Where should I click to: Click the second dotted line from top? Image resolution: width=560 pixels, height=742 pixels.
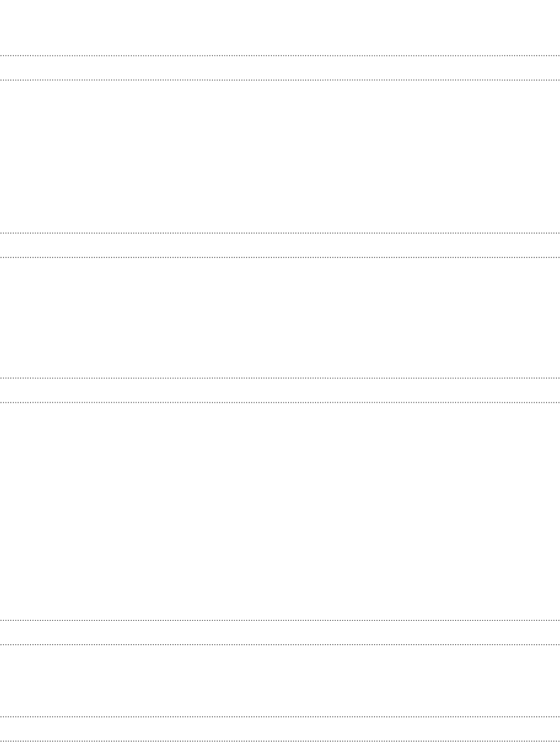(280, 80)
